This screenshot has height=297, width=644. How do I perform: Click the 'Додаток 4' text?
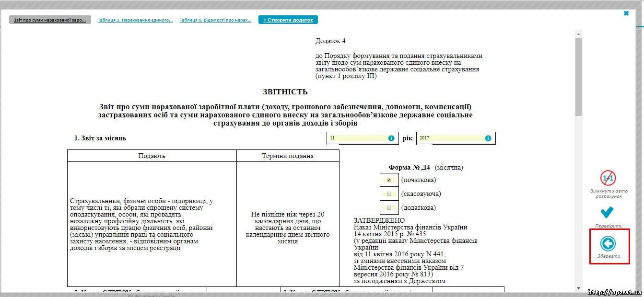tap(330, 41)
